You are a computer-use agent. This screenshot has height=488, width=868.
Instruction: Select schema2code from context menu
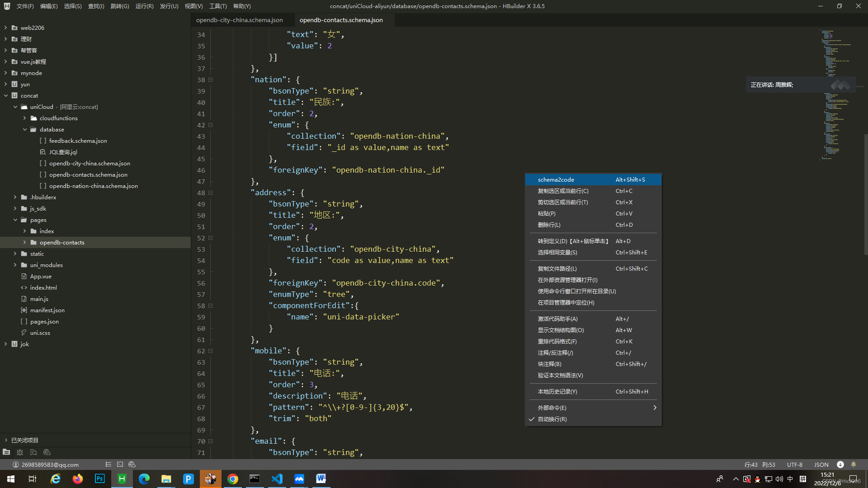click(x=556, y=180)
